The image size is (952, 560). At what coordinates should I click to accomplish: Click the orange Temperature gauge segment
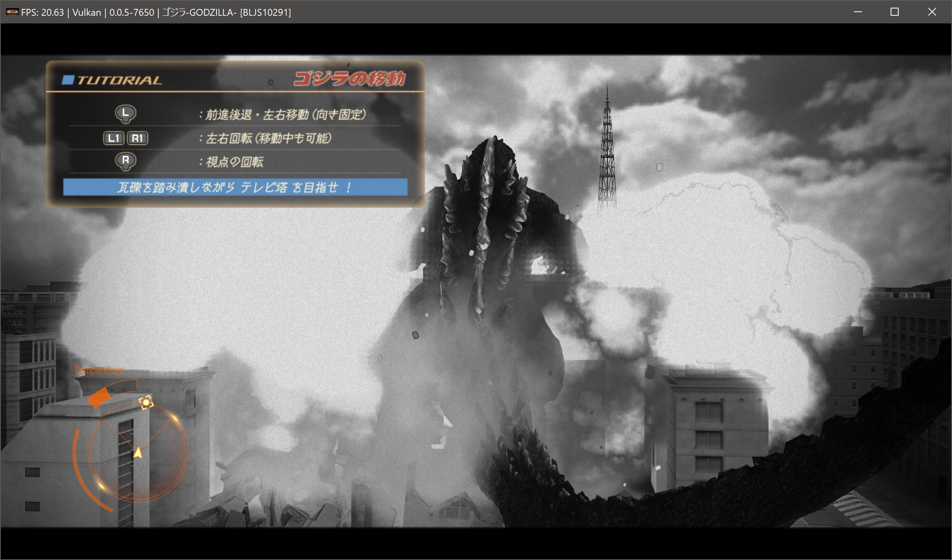99,397
